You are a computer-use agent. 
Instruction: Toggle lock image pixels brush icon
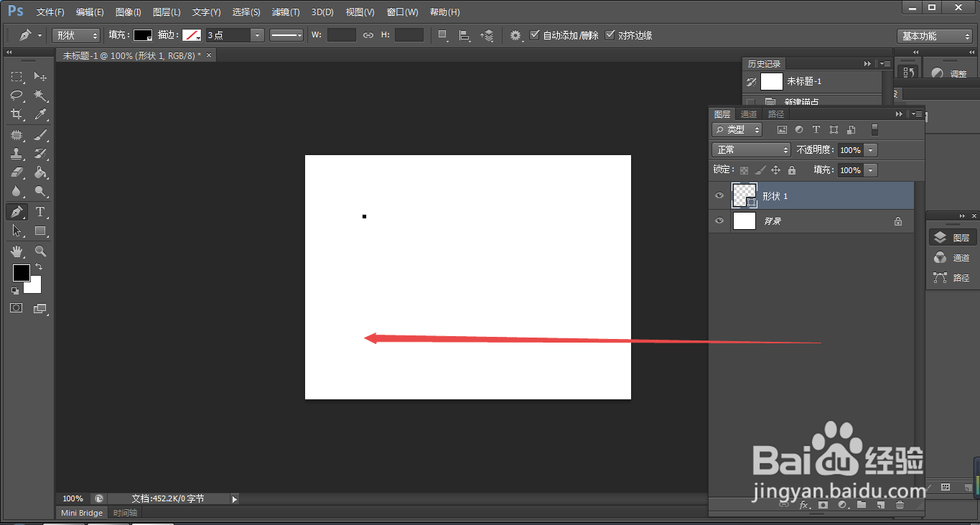[x=760, y=170]
